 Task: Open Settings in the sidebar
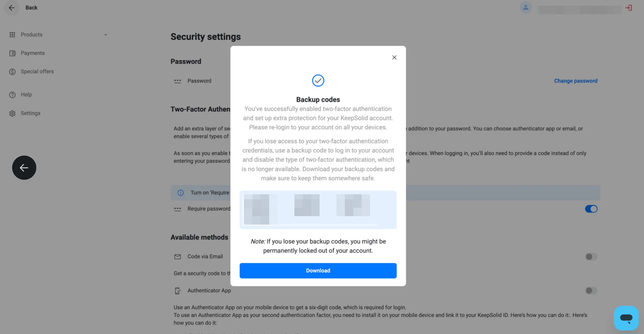tap(30, 113)
